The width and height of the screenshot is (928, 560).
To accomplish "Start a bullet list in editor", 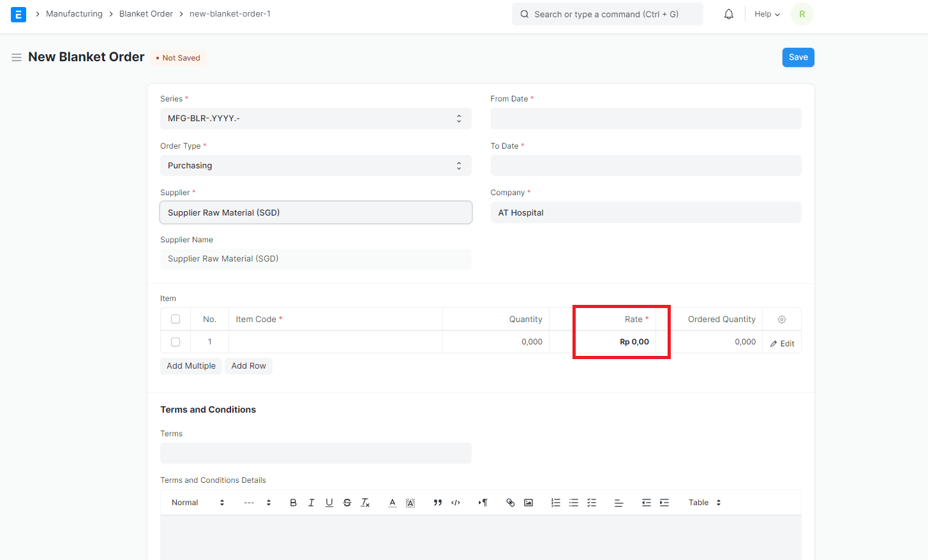I will tap(574, 503).
